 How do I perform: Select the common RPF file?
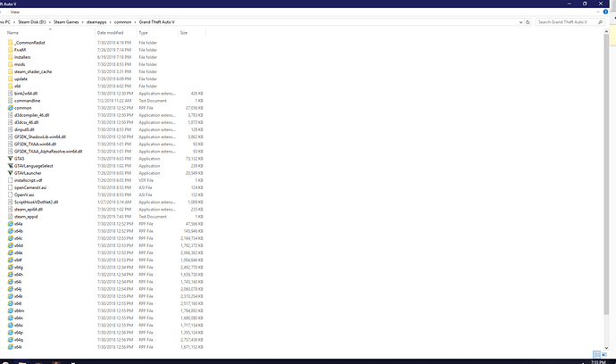click(23, 107)
